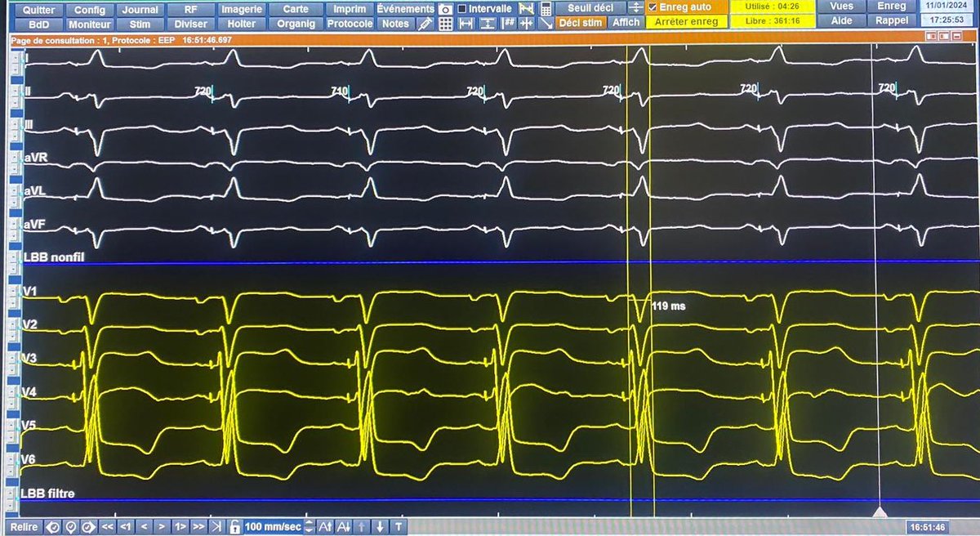The image size is (980, 536).
Task: Select the vertical amplitude caliper icon
Action: pos(488,24)
